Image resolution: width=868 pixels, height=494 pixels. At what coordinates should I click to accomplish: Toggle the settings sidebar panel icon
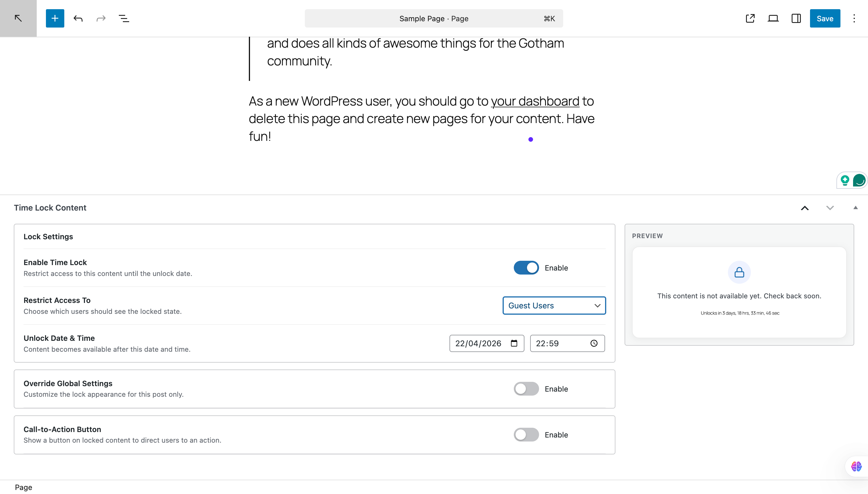click(796, 18)
